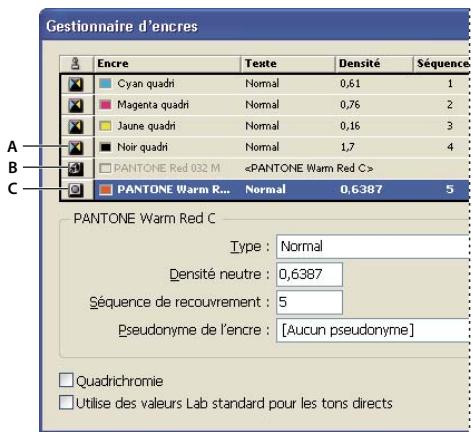Select the Cyan quadri ink row

point(265,84)
